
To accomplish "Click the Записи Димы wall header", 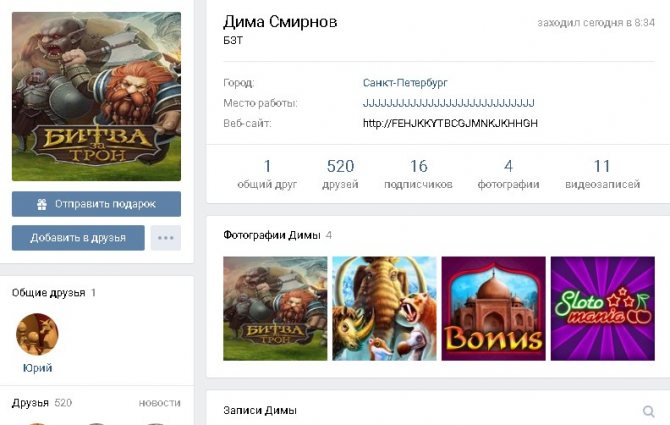I will click(260, 410).
